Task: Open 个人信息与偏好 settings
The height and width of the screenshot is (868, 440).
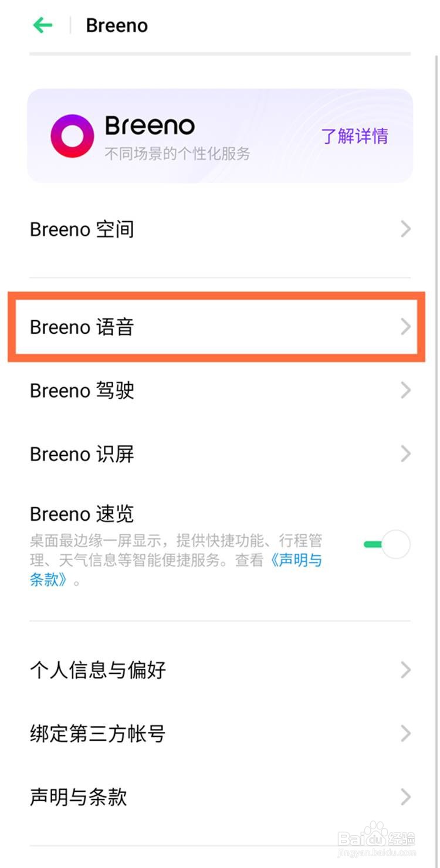Action: coord(98,670)
